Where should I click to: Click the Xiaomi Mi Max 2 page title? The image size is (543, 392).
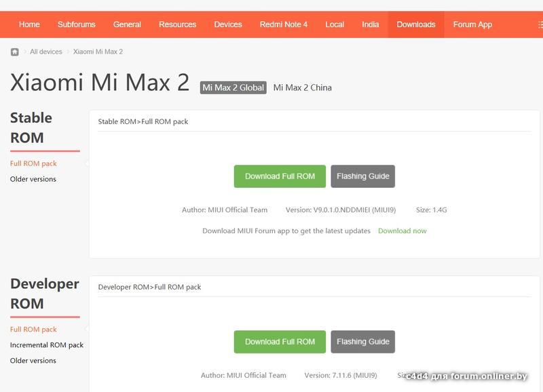click(x=100, y=82)
